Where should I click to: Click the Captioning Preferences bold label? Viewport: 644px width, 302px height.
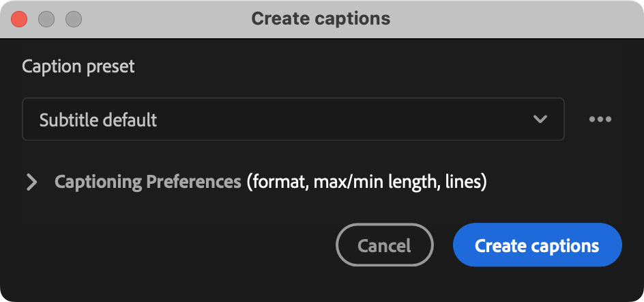point(147,182)
